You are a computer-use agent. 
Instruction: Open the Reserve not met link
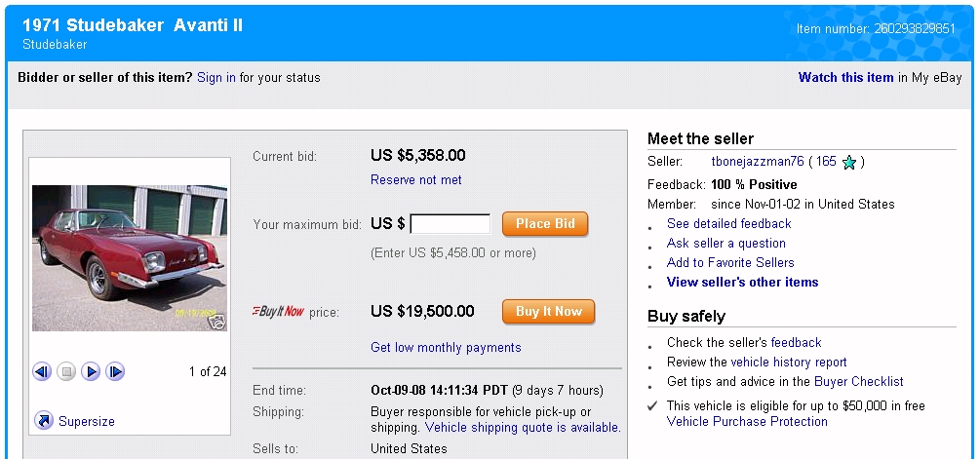pos(416,180)
